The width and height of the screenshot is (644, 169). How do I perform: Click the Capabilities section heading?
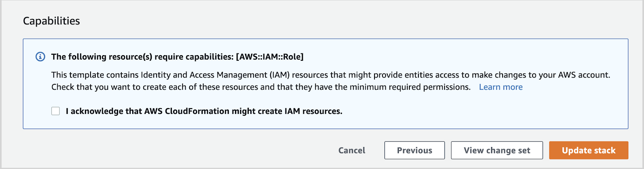[x=51, y=21]
